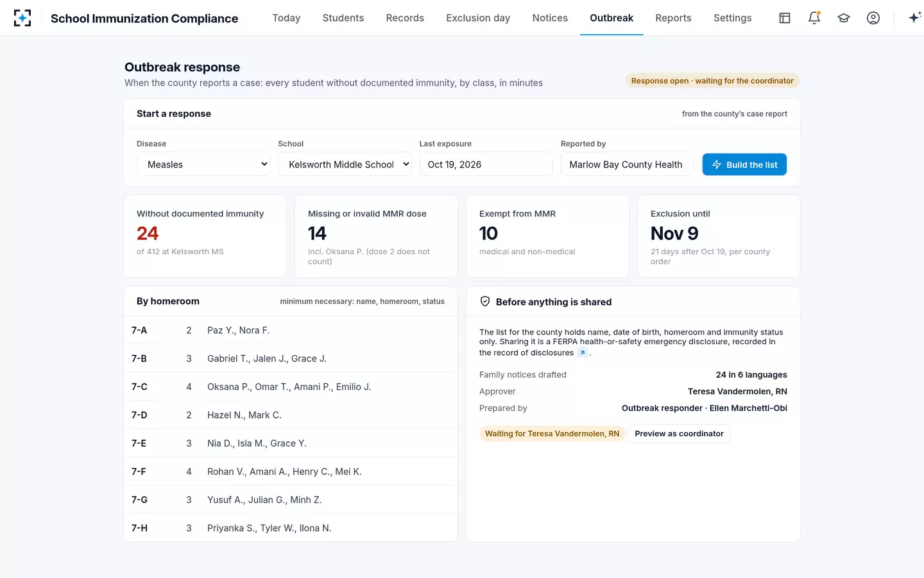Viewport: 924px width, 578px height.
Task: Select homeroom 7-G row with Yusuf A.
Action: click(x=291, y=500)
